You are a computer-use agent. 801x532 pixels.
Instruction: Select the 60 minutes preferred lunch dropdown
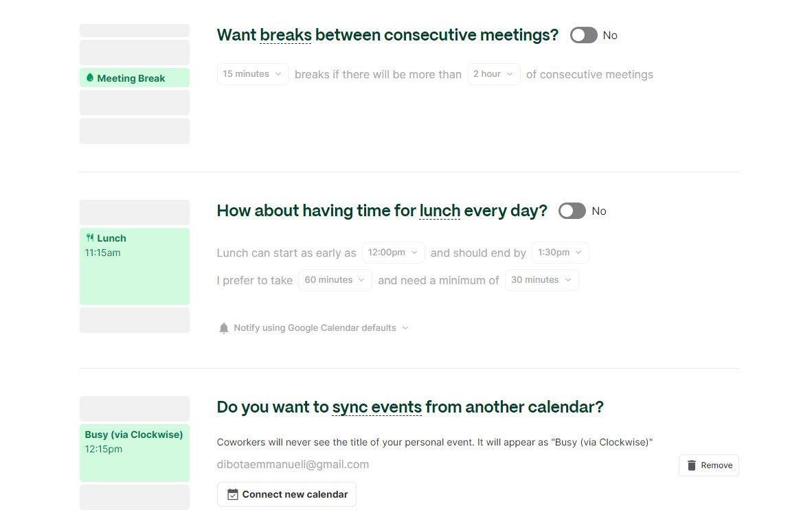[x=335, y=280]
